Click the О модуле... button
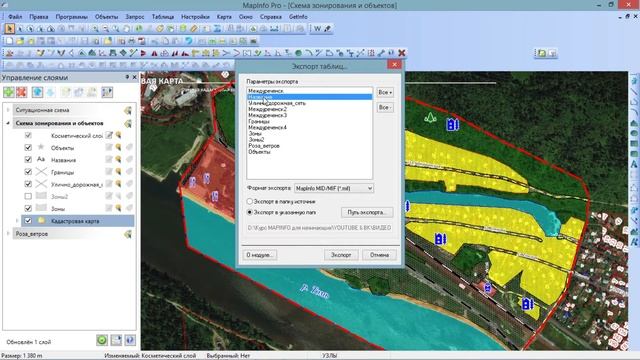 [x=260, y=255]
